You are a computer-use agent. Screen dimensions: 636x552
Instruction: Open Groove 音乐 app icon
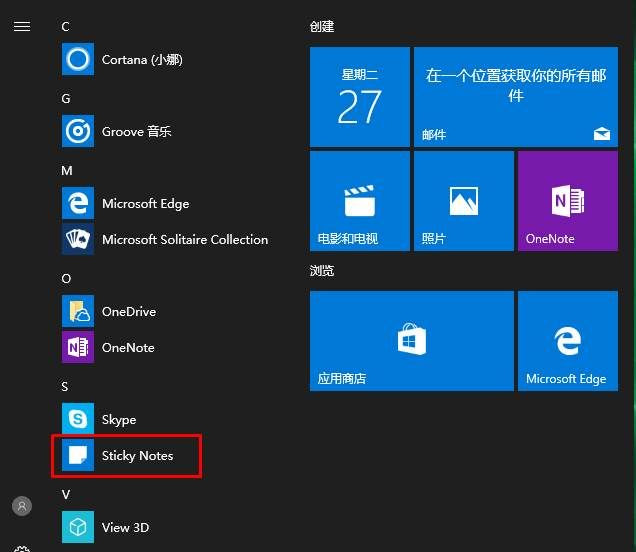click(78, 131)
